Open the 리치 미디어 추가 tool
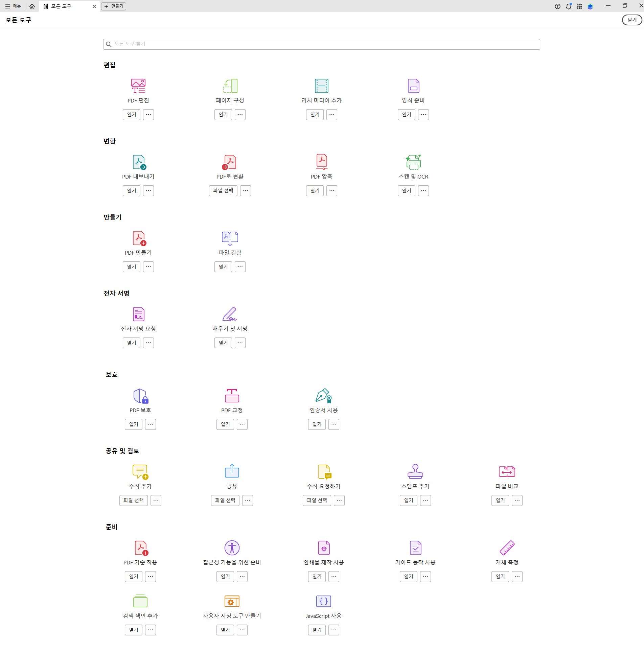 [314, 115]
